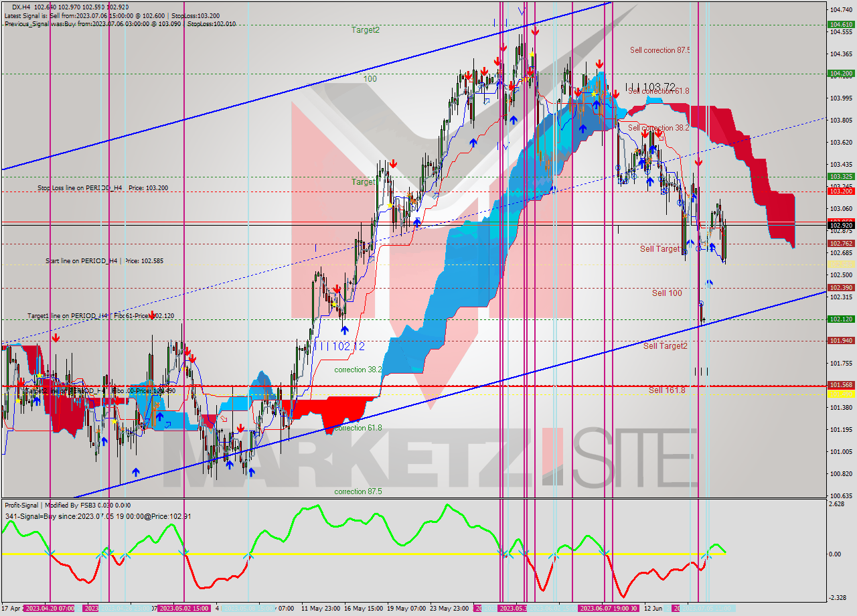Click the 12 Jun time label

tap(653, 609)
